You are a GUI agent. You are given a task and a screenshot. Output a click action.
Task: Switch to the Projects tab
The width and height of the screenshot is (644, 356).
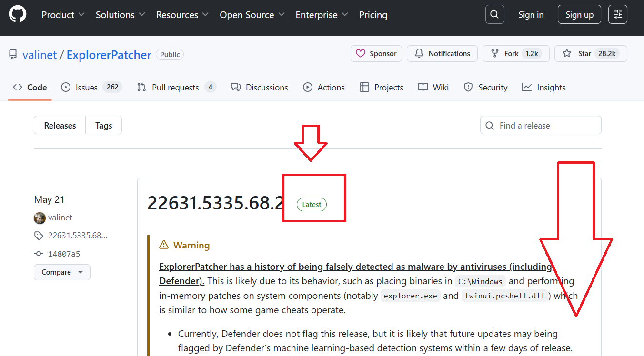click(382, 88)
